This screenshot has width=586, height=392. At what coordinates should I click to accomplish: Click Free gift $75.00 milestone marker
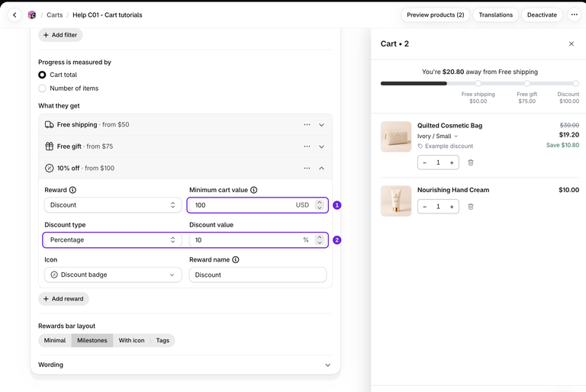pyautogui.click(x=526, y=83)
